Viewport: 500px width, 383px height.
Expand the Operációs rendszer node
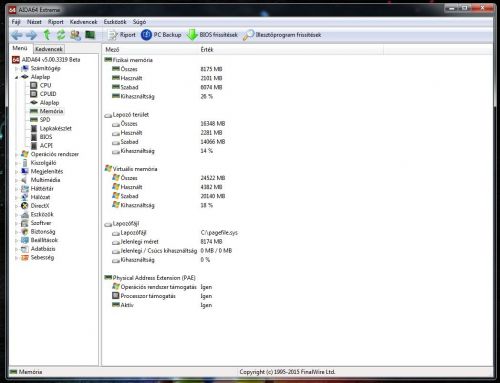coord(16,154)
